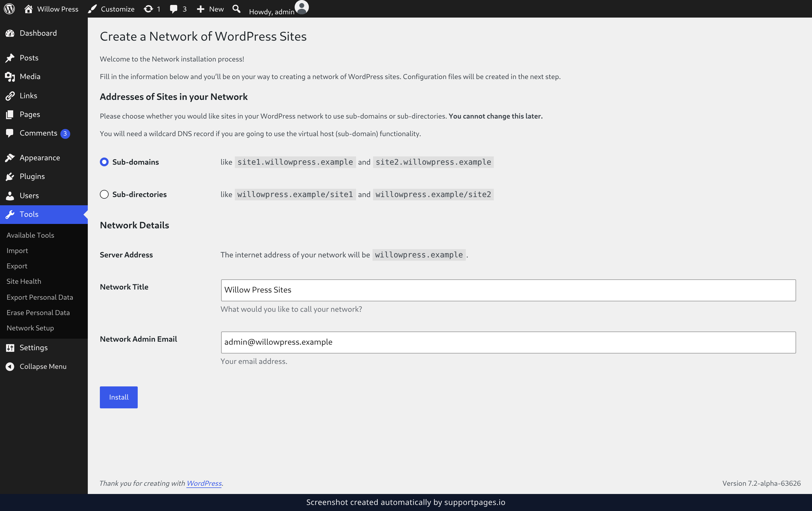
Task: Click the Media sidebar icon
Action: point(10,77)
